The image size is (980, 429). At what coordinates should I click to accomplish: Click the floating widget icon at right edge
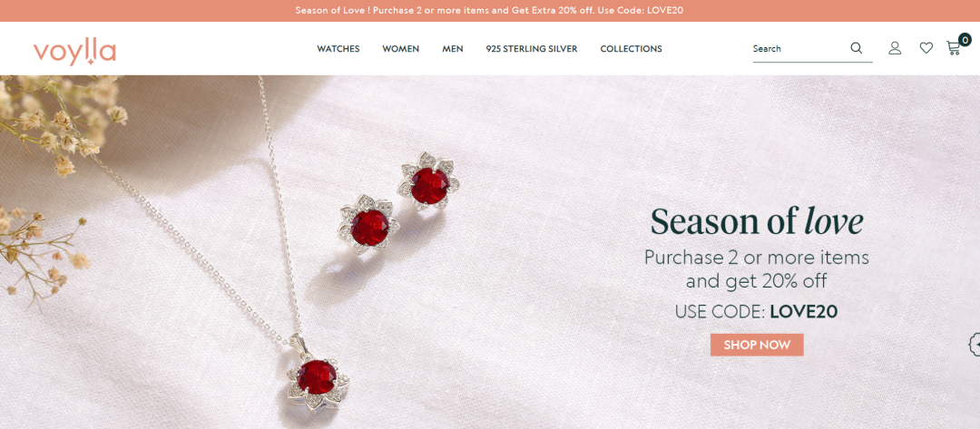point(975,344)
